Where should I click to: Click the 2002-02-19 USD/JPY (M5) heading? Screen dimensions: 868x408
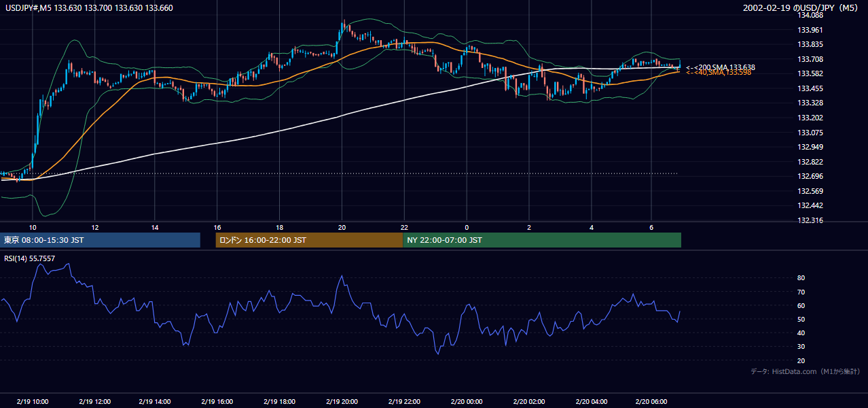801,7
